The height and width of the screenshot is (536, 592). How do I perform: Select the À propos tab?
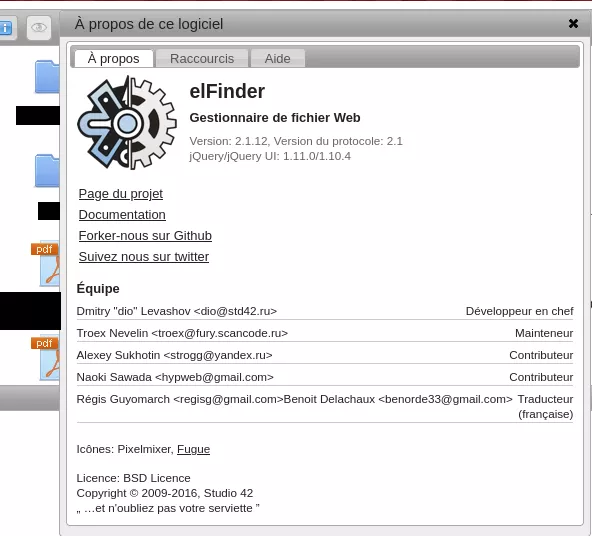pos(114,59)
